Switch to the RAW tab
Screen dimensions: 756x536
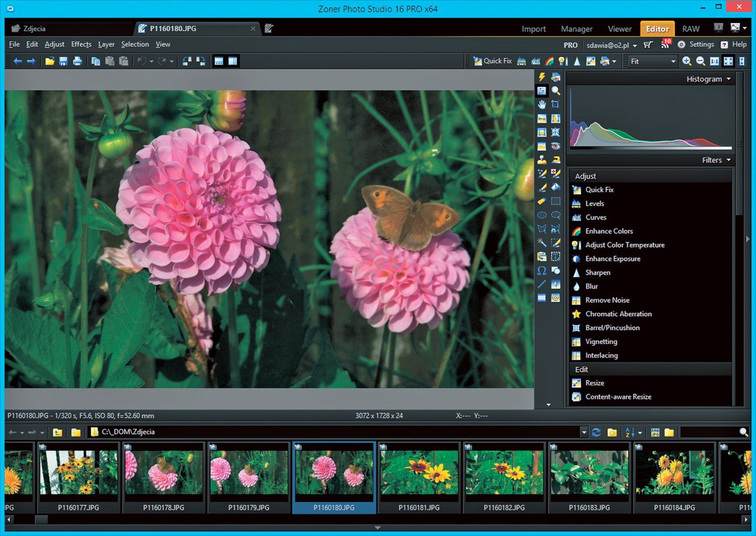click(x=690, y=29)
